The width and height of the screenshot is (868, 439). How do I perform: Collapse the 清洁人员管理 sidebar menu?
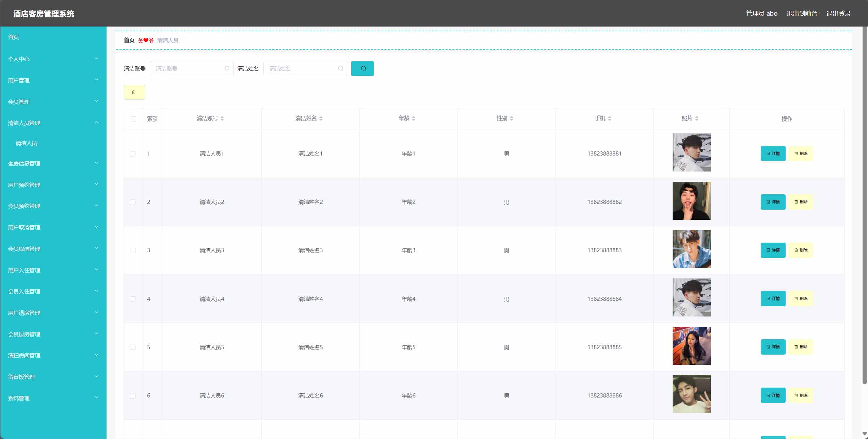(x=53, y=123)
